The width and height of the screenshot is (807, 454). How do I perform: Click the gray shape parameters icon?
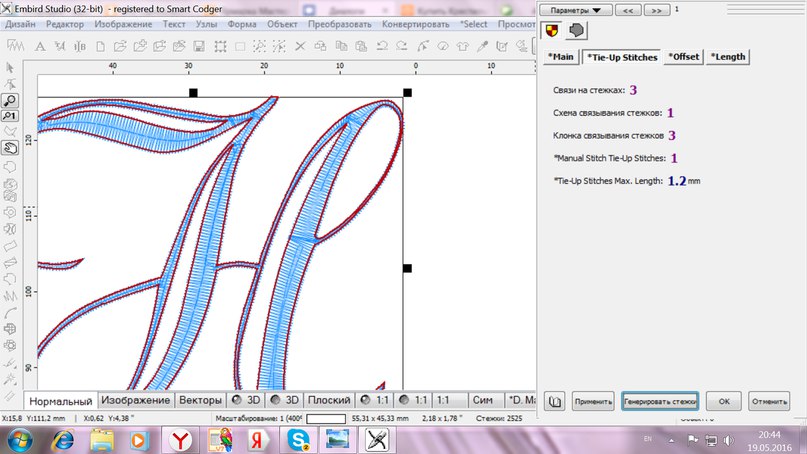[576, 32]
